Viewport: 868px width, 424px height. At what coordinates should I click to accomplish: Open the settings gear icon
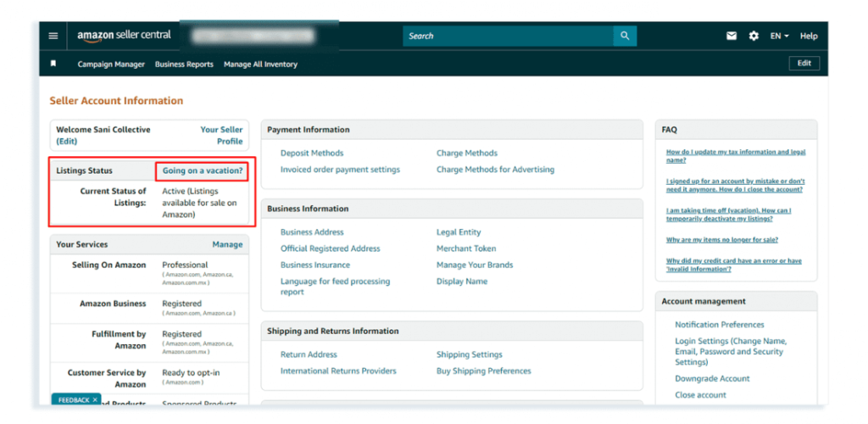pyautogui.click(x=754, y=36)
